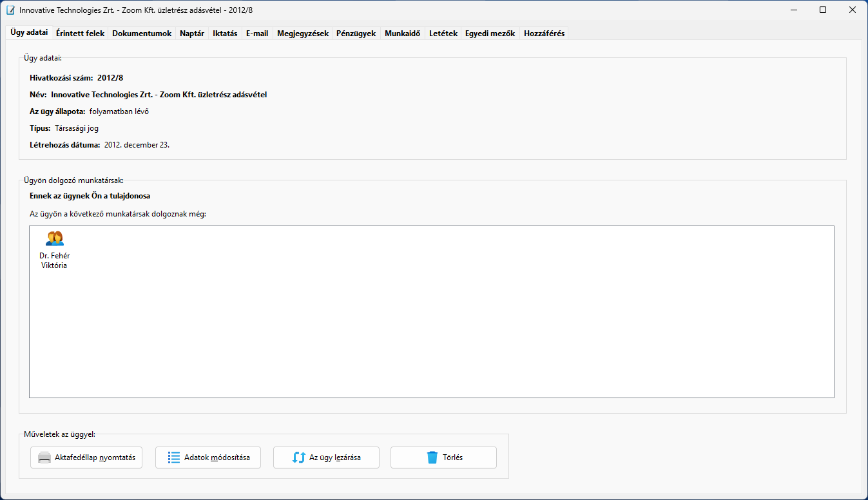Maximize the case window
The height and width of the screenshot is (500, 868).
click(823, 10)
